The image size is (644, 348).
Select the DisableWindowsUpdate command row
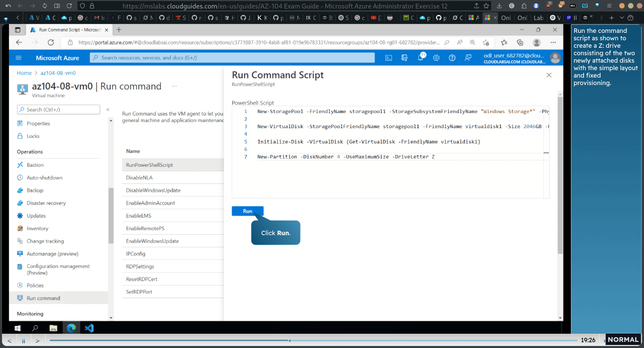pyautogui.click(x=173, y=190)
